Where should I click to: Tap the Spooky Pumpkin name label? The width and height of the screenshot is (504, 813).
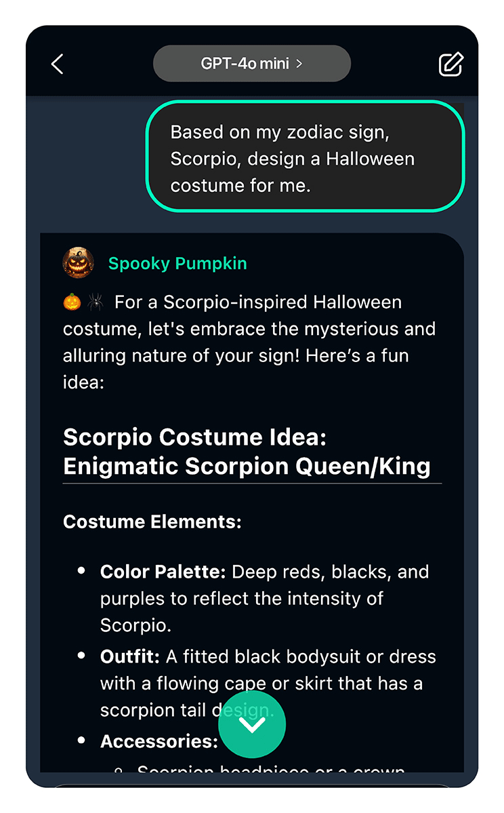coord(177,263)
